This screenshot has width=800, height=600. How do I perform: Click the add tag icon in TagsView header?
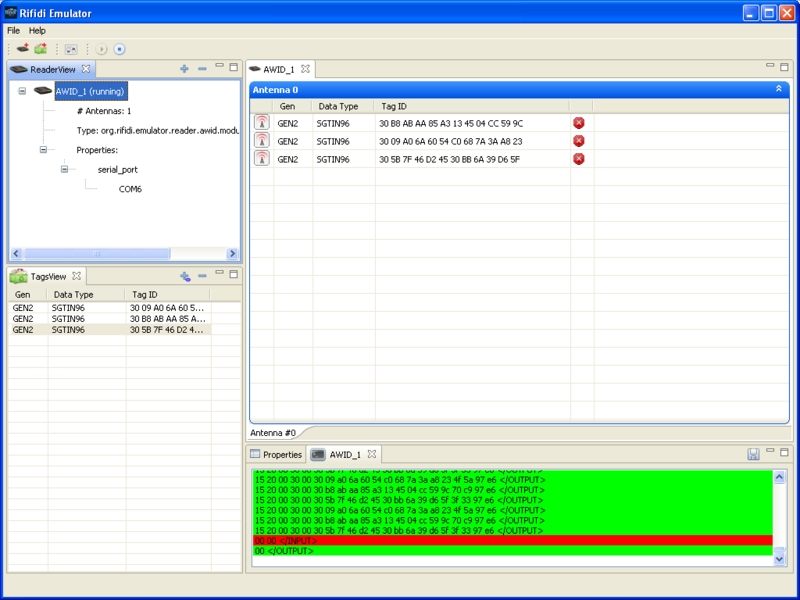point(184,276)
